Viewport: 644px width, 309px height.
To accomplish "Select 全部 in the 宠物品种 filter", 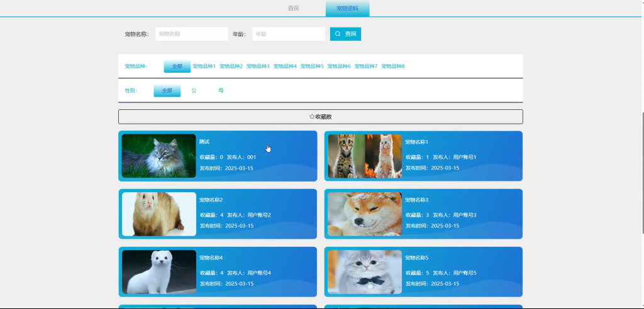I will tap(177, 66).
